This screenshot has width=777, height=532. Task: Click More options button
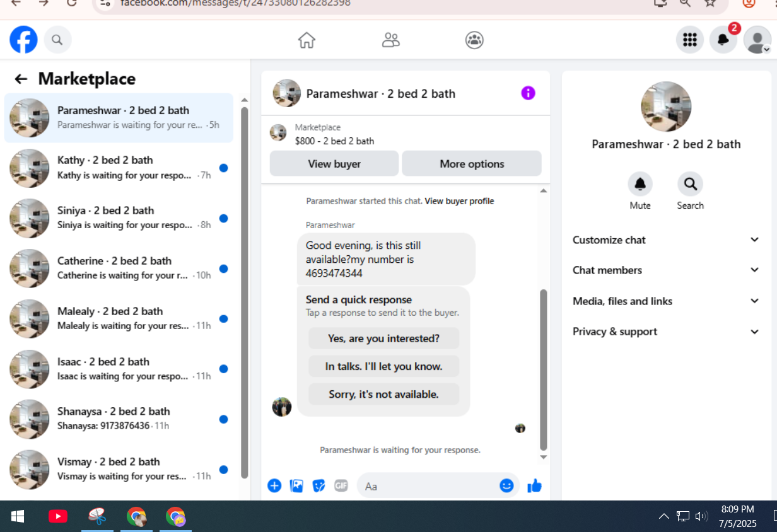coord(472,164)
